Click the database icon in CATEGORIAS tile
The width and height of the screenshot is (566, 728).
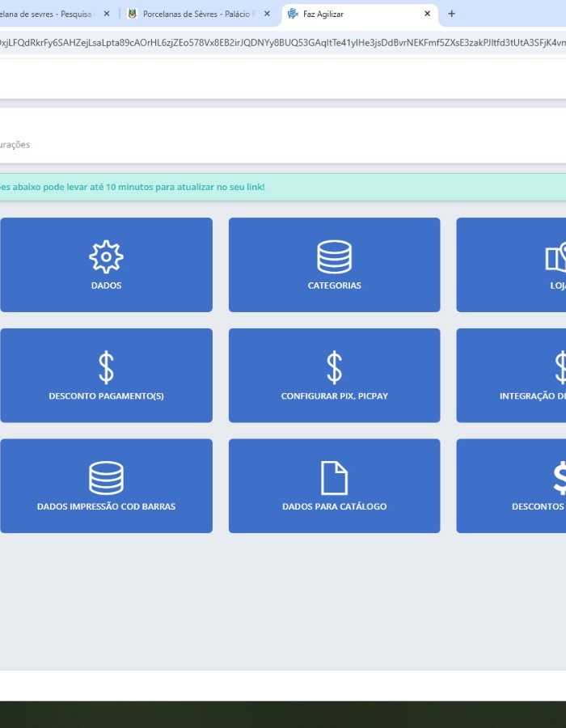(334, 256)
